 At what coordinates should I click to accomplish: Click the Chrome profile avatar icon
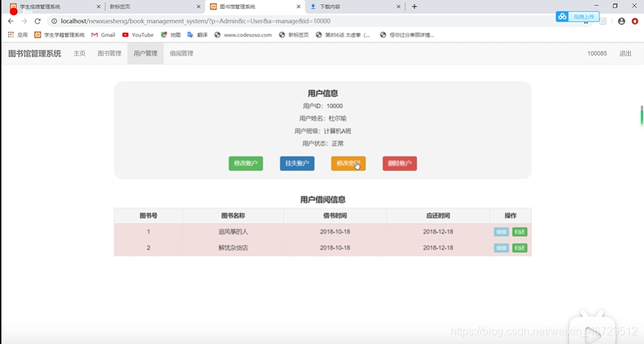621,21
